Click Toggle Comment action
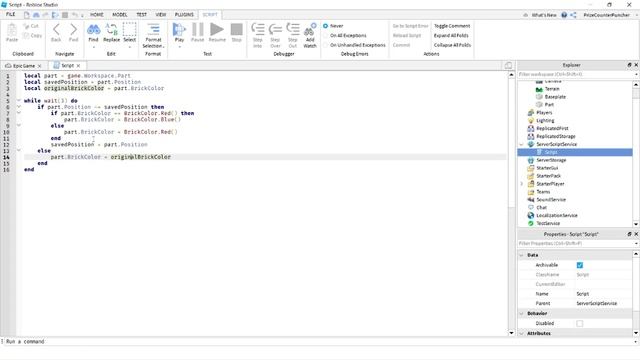 [452, 26]
